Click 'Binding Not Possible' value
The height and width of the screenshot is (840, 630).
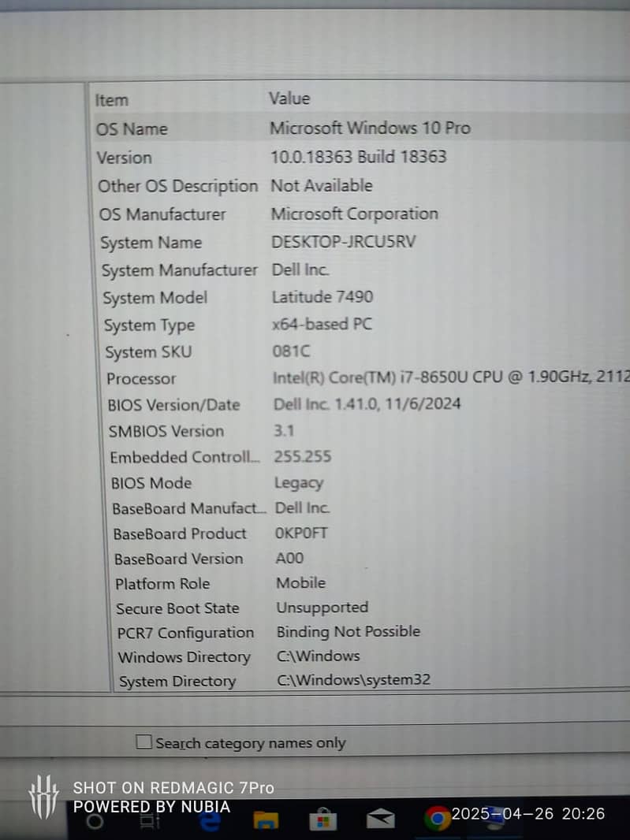click(349, 632)
